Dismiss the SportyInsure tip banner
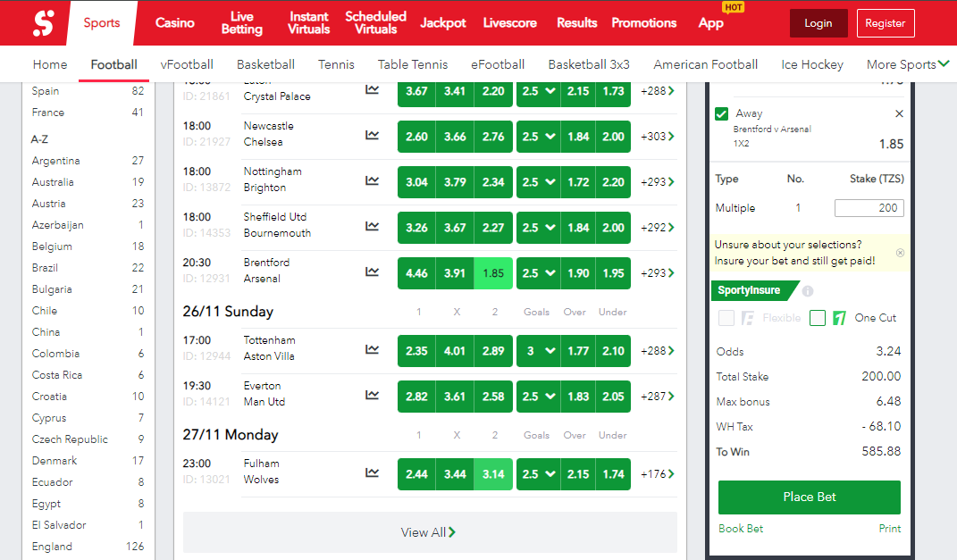The height and width of the screenshot is (560, 957). coord(900,253)
